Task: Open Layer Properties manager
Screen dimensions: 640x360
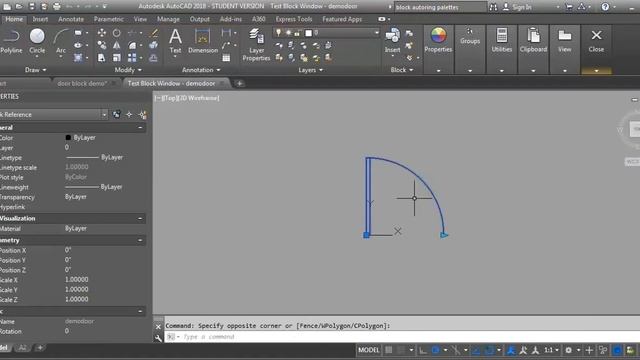Action: point(256,45)
